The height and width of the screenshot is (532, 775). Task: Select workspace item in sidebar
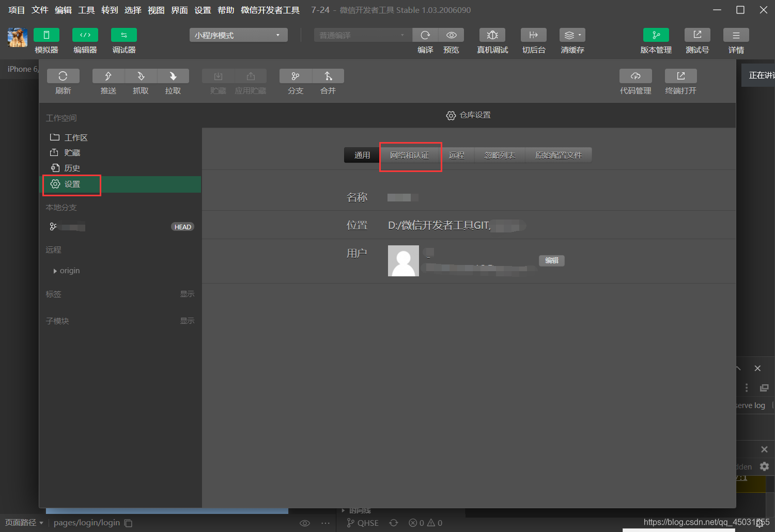(120, 137)
